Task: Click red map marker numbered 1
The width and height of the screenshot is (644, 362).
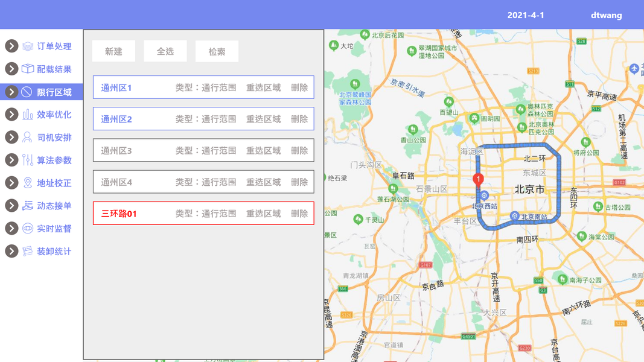Action: (x=478, y=179)
